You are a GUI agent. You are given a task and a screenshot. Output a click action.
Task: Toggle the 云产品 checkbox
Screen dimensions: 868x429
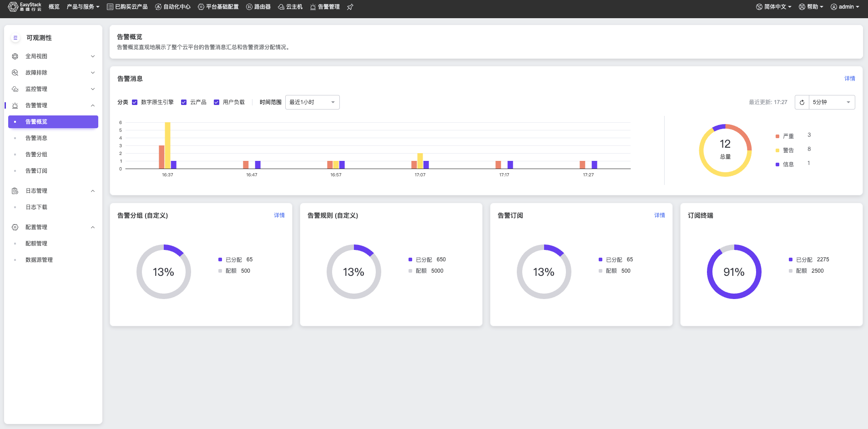click(184, 102)
